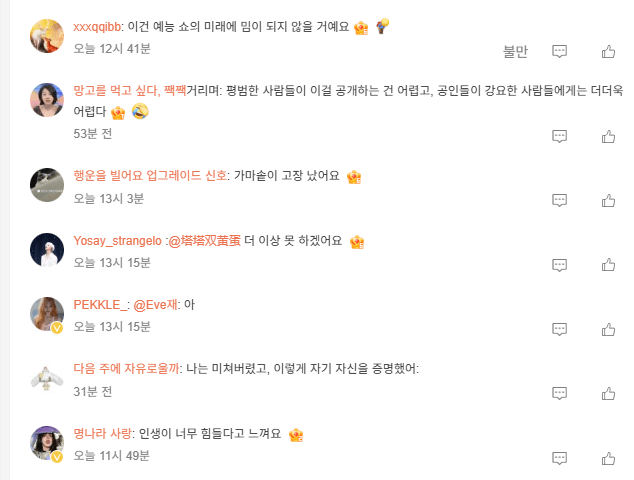Screen dimensions: 634x480
Task: Like the 가마솥이 고장 났어요 comment
Action: pos(608,200)
